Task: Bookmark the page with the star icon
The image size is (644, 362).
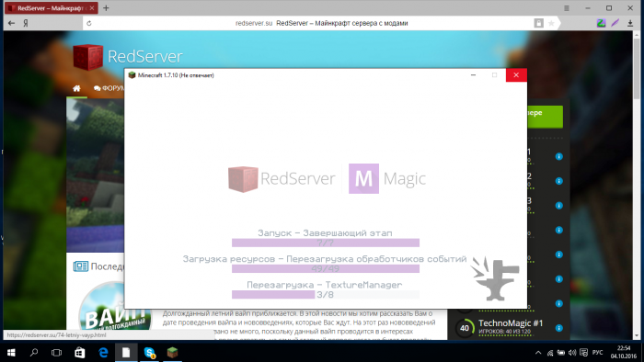Action: 551,23
